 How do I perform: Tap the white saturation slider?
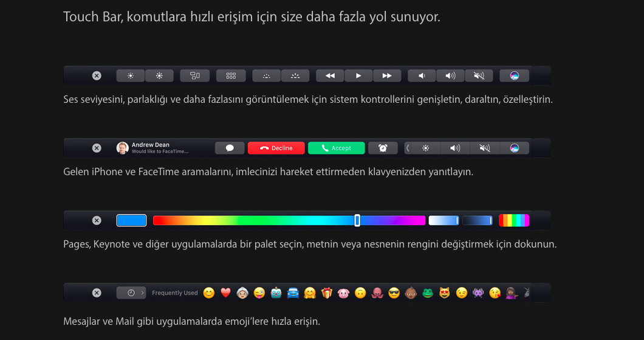(x=444, y=220)
